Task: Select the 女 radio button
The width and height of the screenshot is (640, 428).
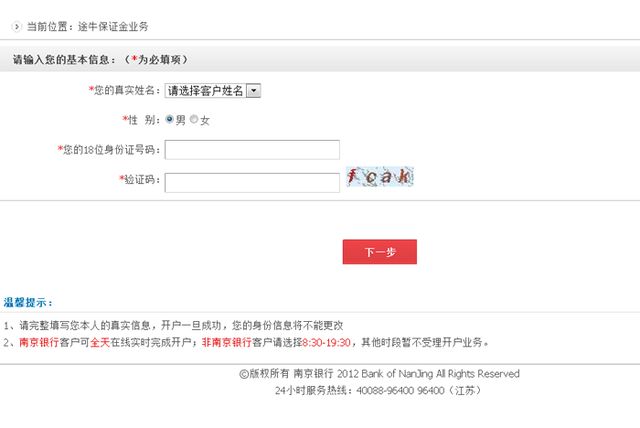Action: tap(194, 119)
